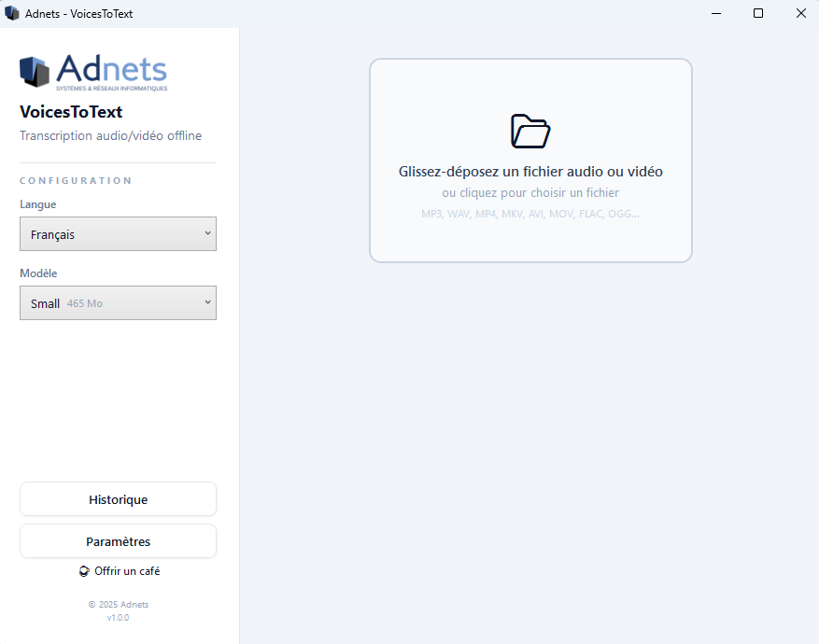Open Paramètres settings

click(x=118, y=541)
